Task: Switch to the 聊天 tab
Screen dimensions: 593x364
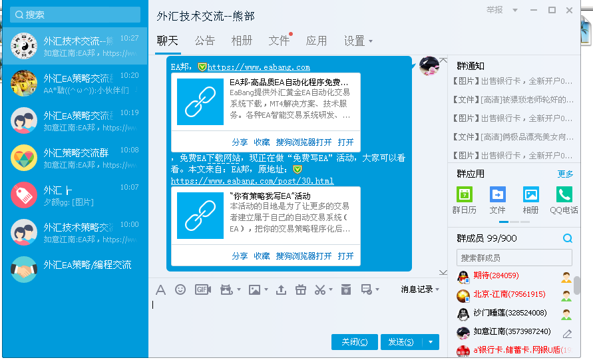Action: pos(168,41)
